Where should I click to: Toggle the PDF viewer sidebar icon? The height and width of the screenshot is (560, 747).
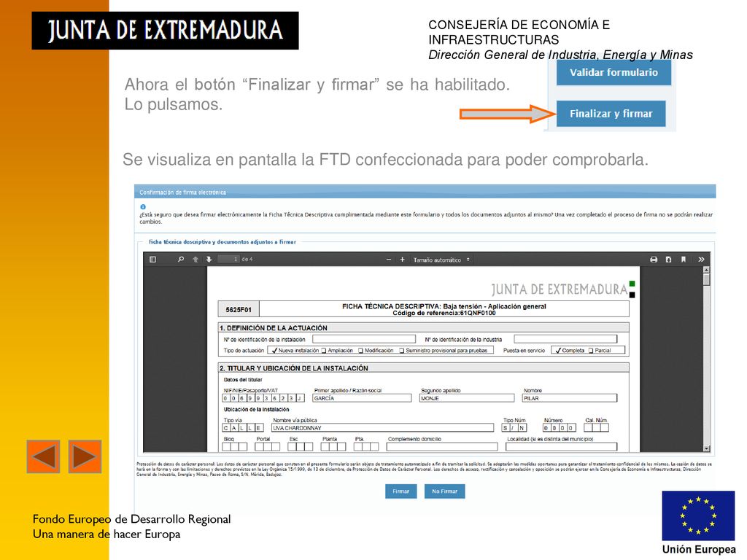pos(152,260)
